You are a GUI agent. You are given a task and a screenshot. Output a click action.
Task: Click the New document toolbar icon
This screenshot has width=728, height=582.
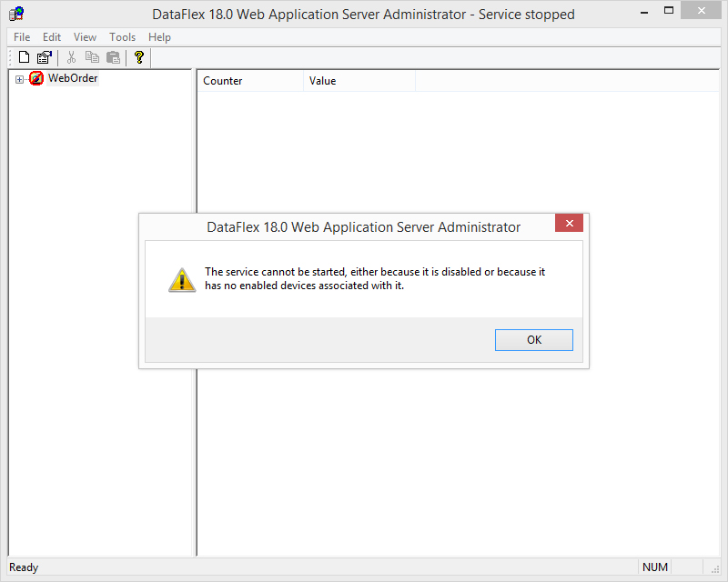pyautogui.click(x=24, y=57)
